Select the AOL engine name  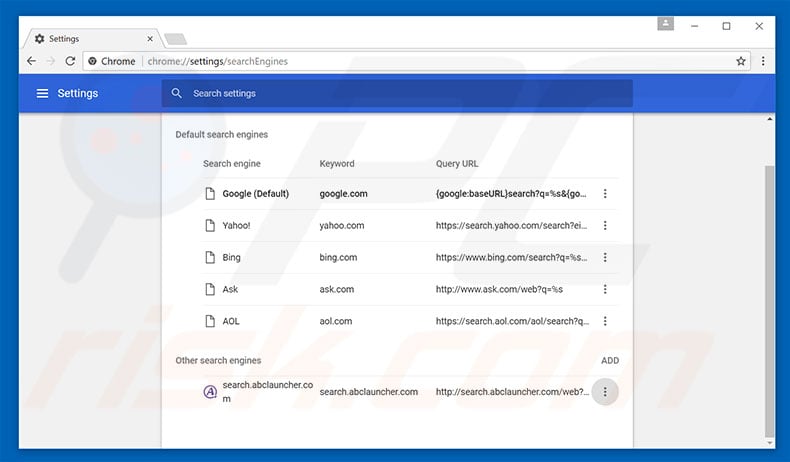[231, 321]
